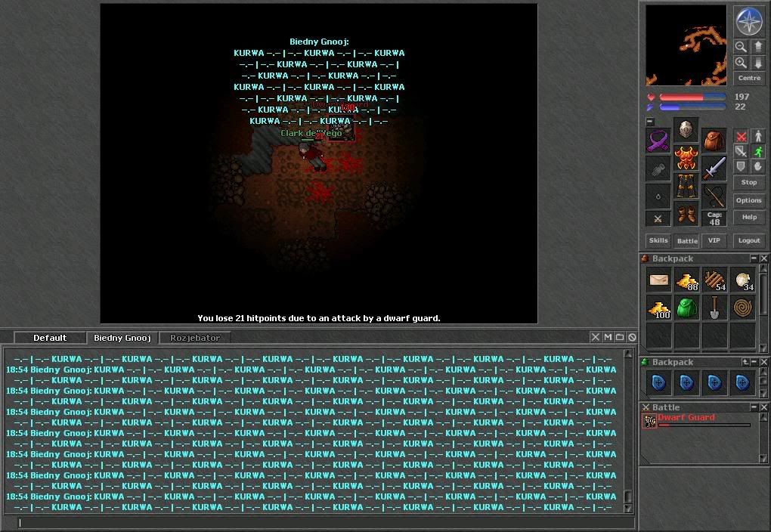The image size is (771, 532).
Task: Open the Options menu
Action: 749,200
